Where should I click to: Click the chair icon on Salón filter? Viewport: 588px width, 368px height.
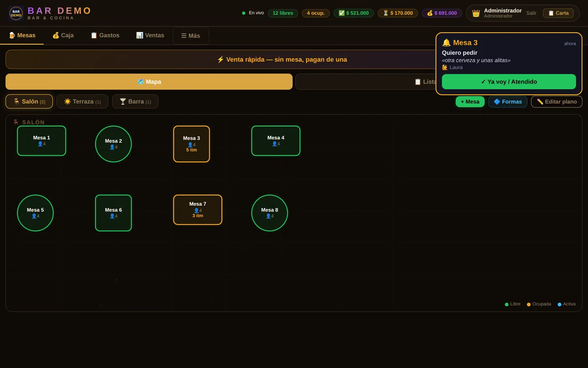(x=17, y=101)
